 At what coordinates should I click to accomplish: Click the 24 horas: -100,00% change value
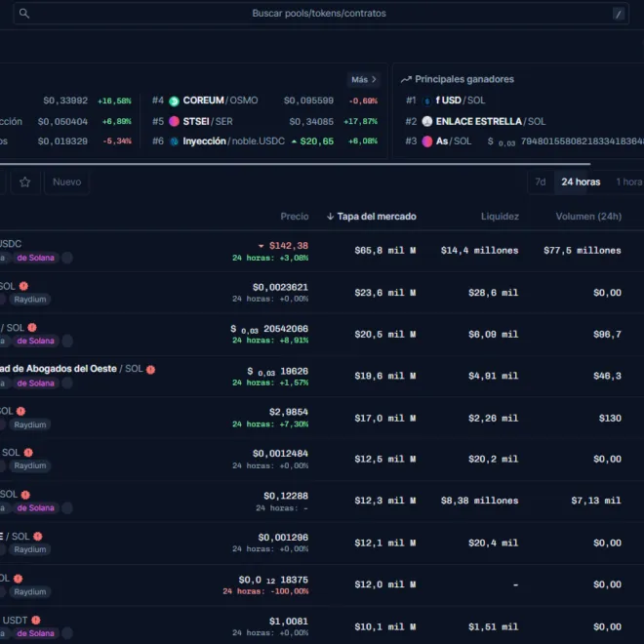(x=265, y=591)
